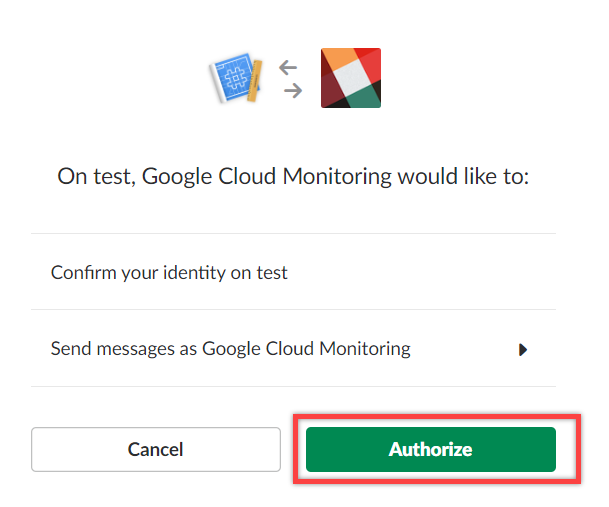This screenshot has width=609, height=507.
Task: Click the red highlight border around Authorize
Action: point(437,416)
